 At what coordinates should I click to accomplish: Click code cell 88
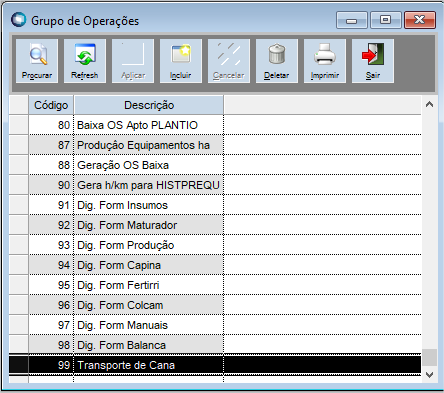[51, 165]
